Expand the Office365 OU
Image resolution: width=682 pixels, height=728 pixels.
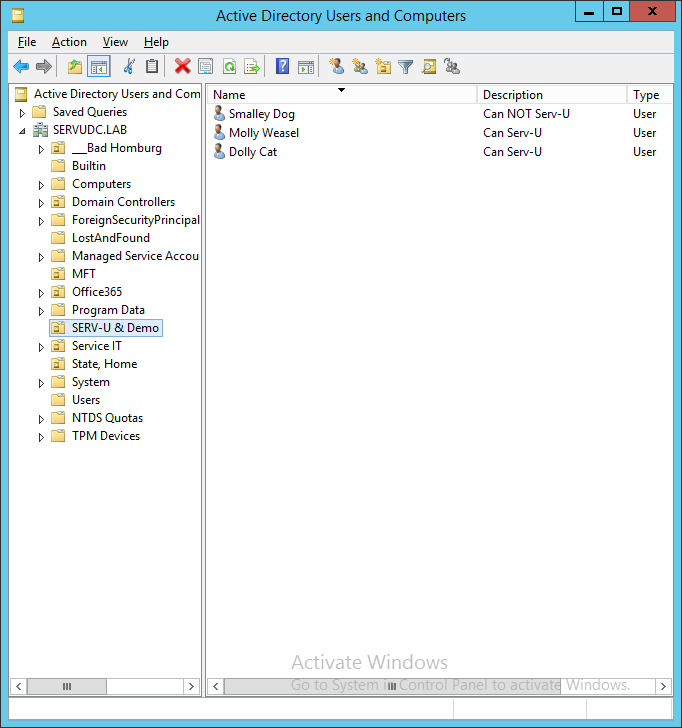pos(41,293)
